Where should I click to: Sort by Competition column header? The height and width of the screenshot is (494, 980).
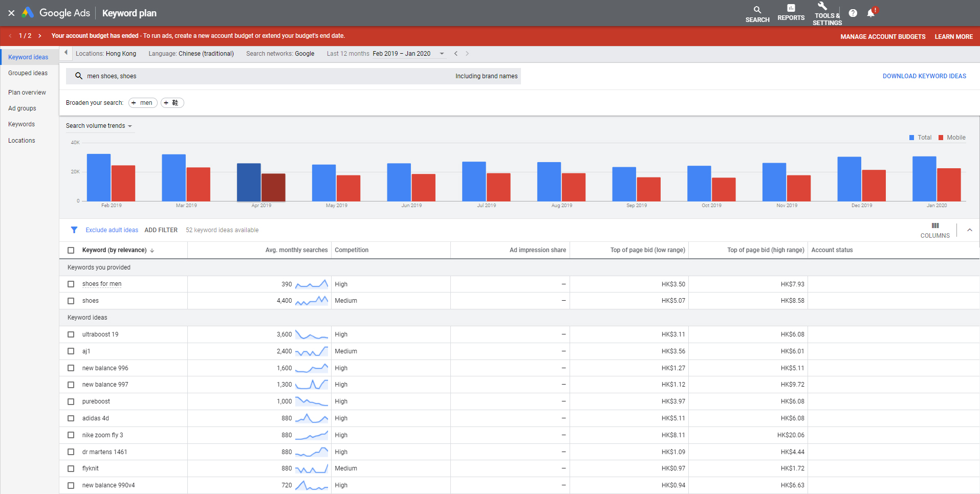[352, 250]
